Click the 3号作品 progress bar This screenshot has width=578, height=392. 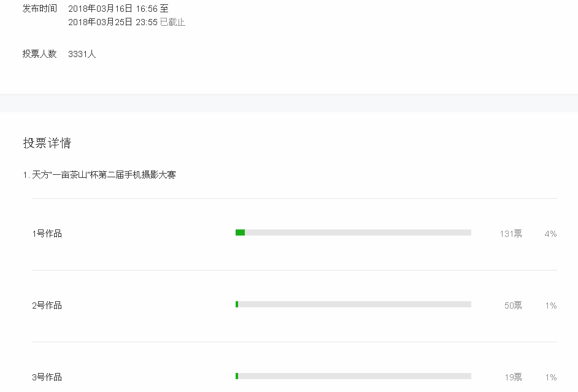(353, 376)
